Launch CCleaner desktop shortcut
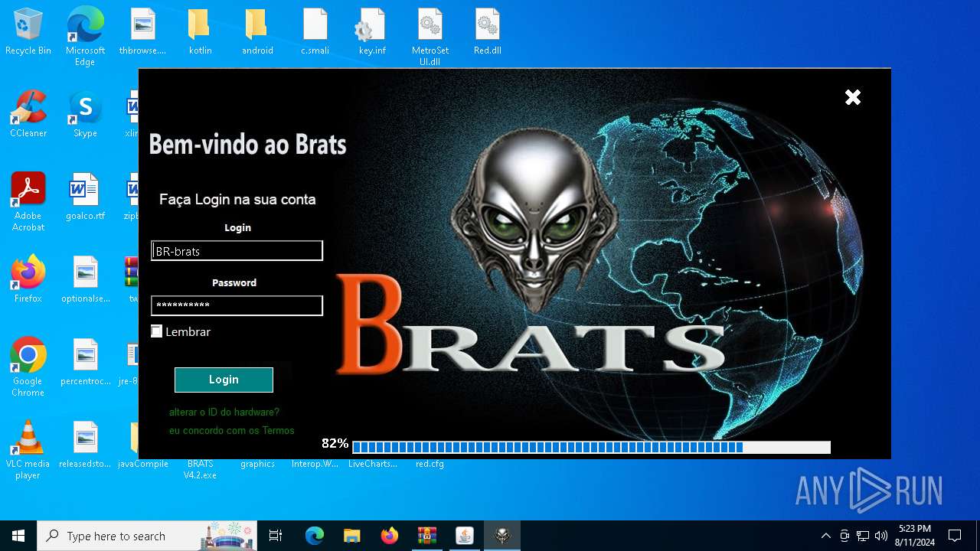This screenshot has width=980, height=551. click(28, 115)
